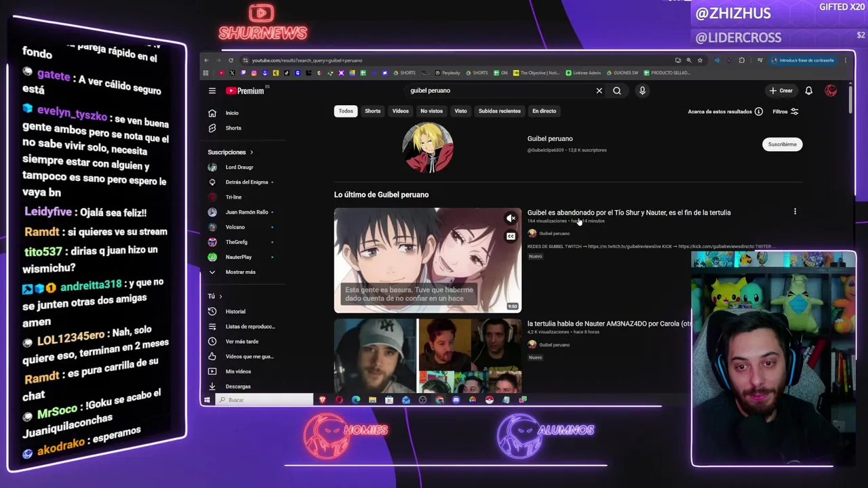
Task: Open Ver más tarde in the sidebar
Action: (x=241, y=342)
